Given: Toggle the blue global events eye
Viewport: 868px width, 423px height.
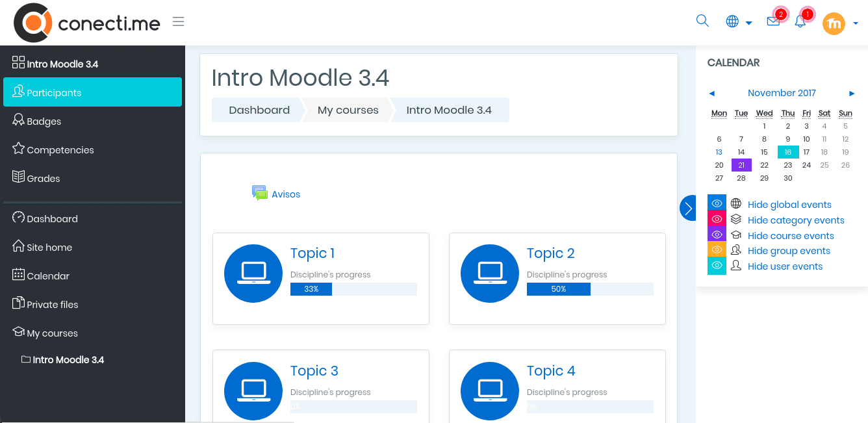Looking at the screenshot, I should pos(717,203).
